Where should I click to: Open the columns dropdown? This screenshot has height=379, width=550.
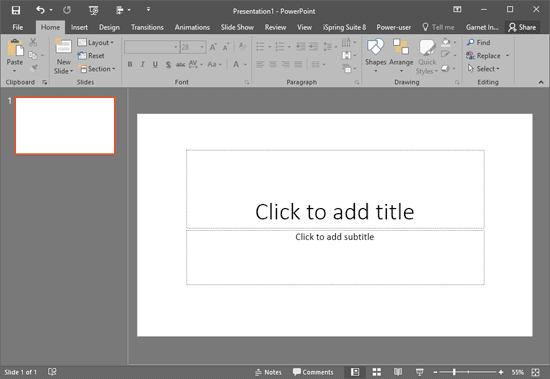[x=318, y=64]
